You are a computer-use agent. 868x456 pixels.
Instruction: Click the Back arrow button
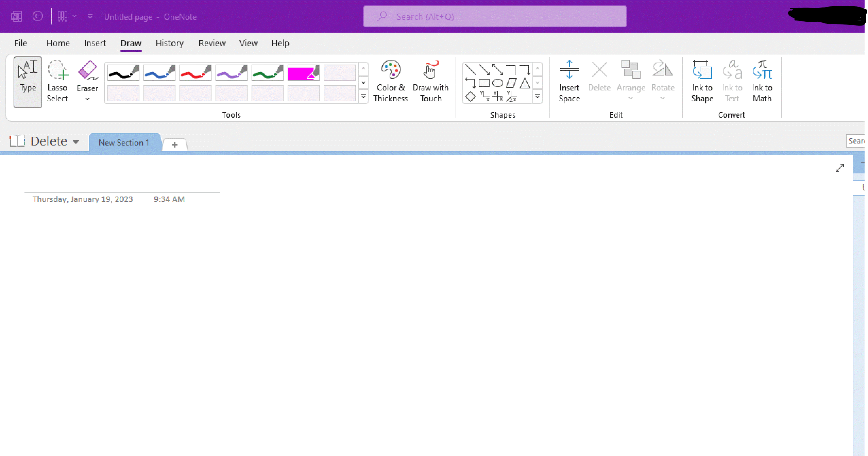click(x=38, y=16)
